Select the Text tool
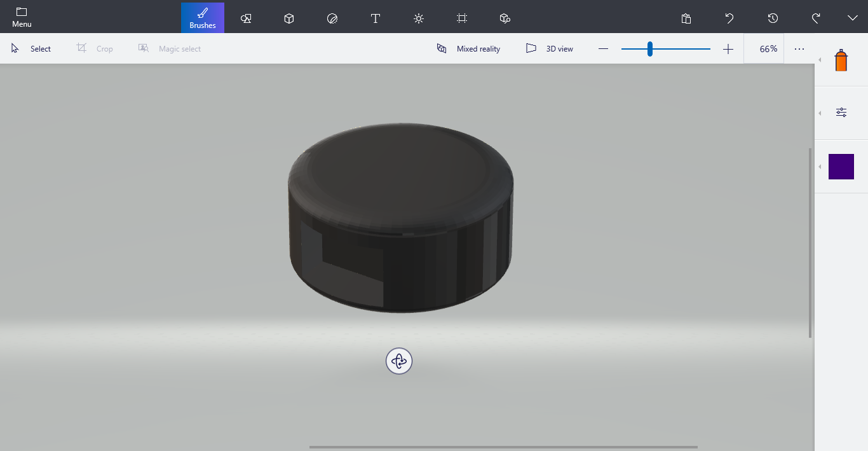Screen dimensions: 868x451 (376, 18)
